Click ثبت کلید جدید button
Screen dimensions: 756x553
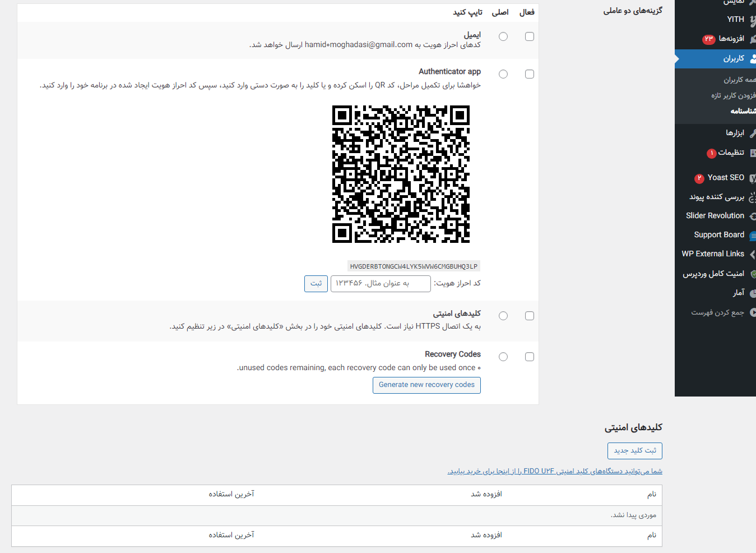pos(635,451)
